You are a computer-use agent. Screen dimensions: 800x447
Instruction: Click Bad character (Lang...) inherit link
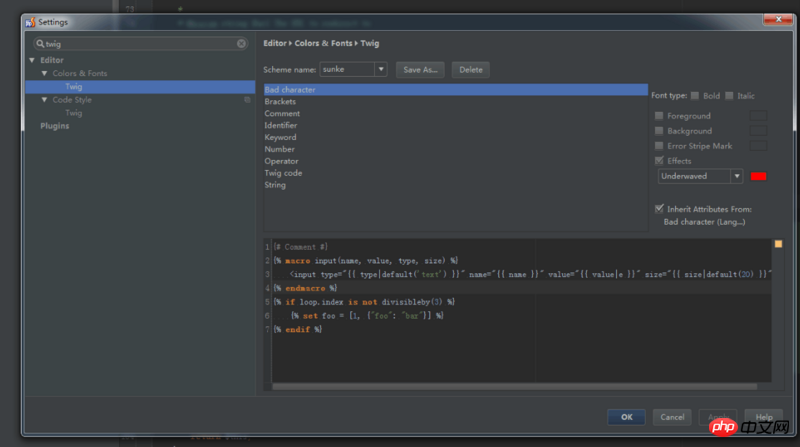pyautogui.click(x=704, y=222)
